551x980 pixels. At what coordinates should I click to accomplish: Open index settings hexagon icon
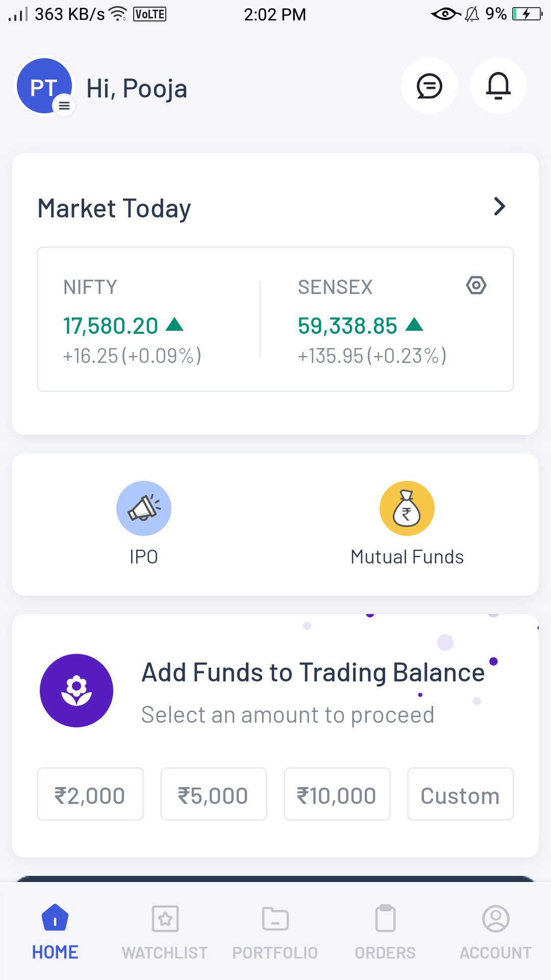pos(476,285)
